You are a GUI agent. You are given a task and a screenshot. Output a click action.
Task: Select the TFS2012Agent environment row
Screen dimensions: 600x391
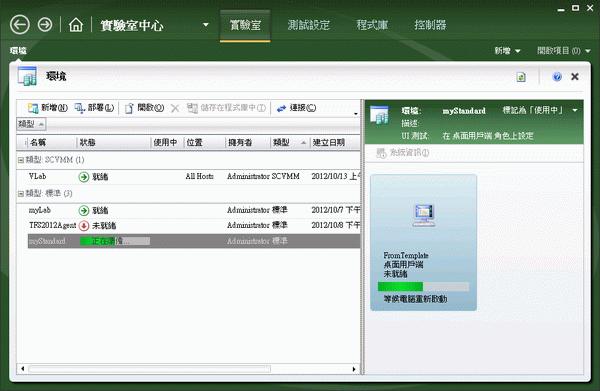194,226
